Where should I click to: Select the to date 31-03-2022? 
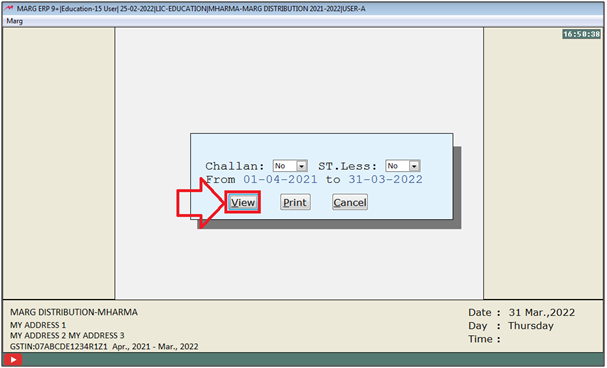[385, 180]
